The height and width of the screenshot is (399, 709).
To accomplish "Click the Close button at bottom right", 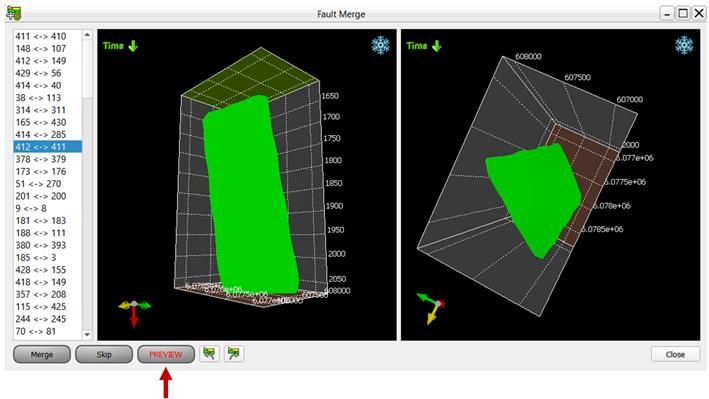I will coord(676,354).
